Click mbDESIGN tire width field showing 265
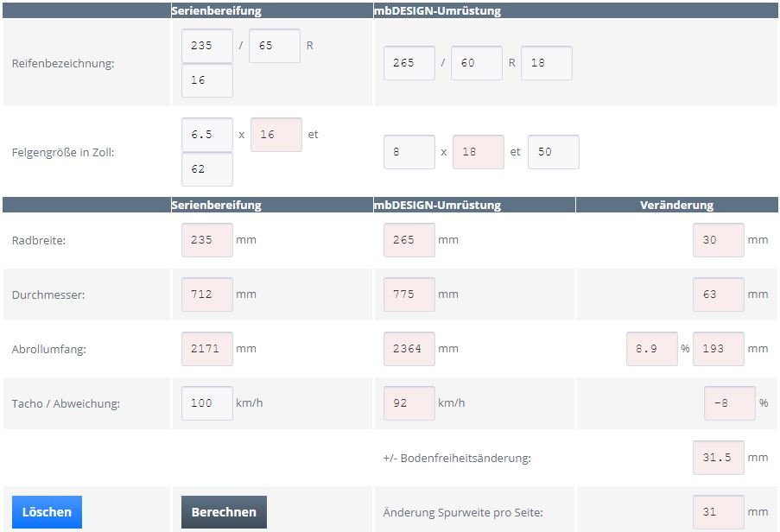The height and width of the screenshot is (532, 780). coord(409,63)
